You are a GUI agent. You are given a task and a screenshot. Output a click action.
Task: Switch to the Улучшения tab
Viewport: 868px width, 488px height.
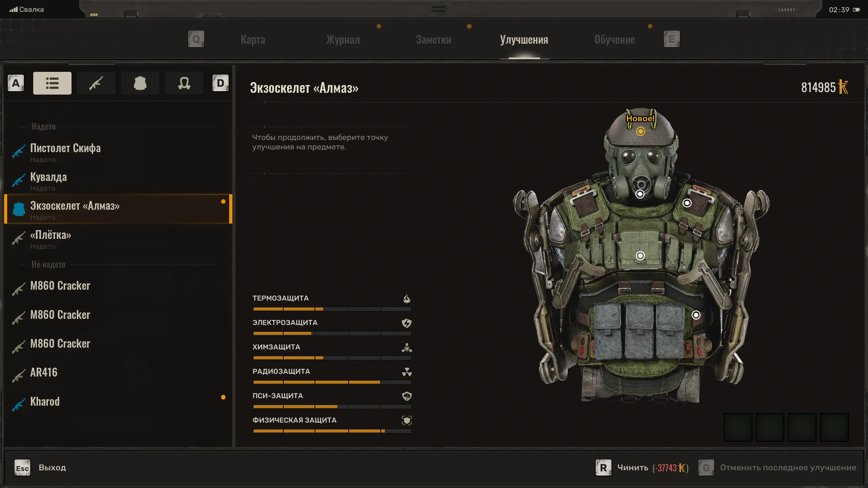pos(524,40)
